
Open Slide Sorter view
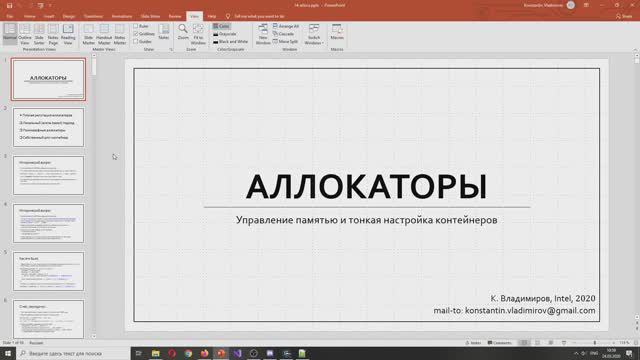(39, 34)
